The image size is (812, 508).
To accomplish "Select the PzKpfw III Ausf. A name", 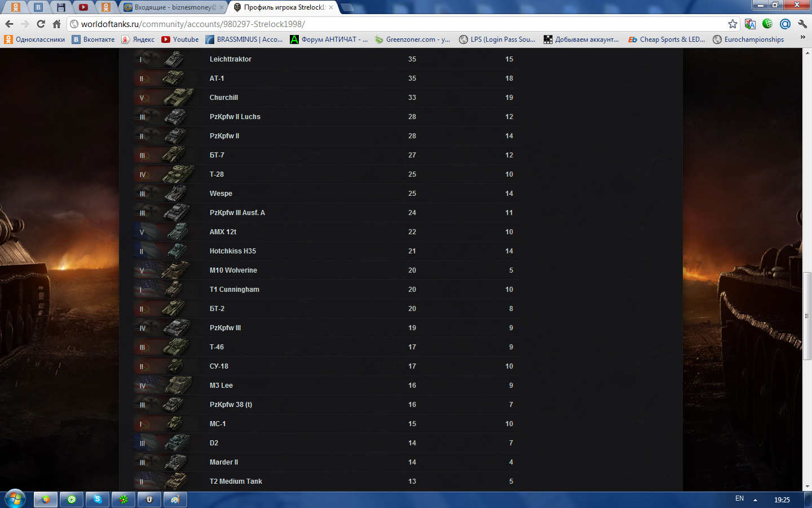I will point(237,213).
